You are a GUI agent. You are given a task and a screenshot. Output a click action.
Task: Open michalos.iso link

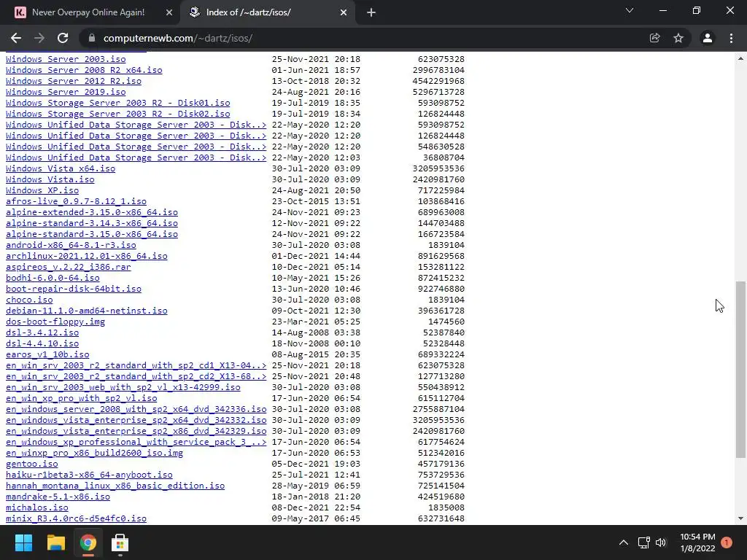[37, 508]
